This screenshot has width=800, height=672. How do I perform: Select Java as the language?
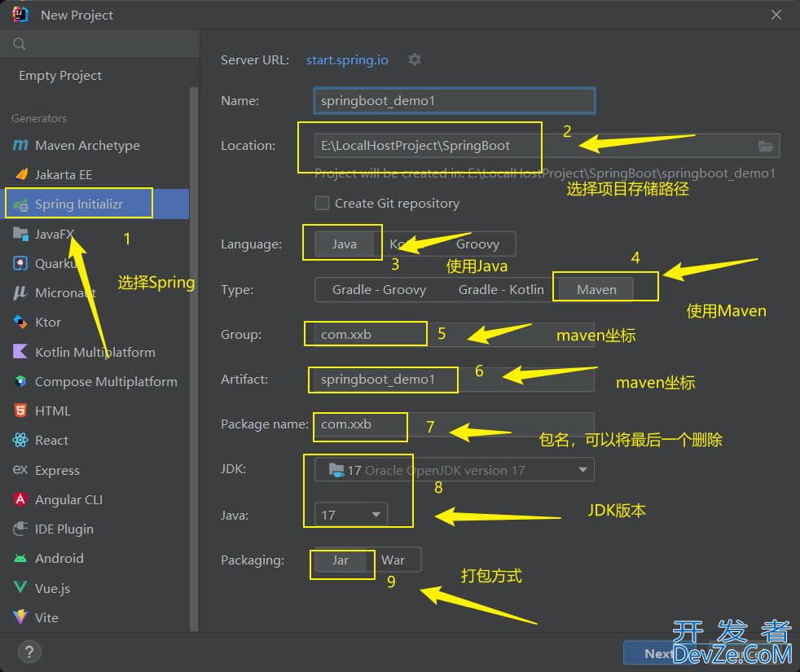click(x=345, y=244)
